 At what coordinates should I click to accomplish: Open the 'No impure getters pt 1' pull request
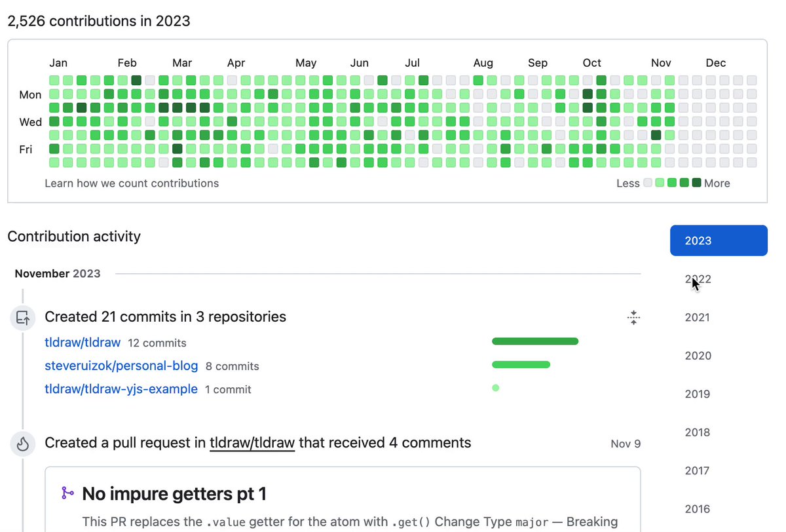tap(174, 494)
